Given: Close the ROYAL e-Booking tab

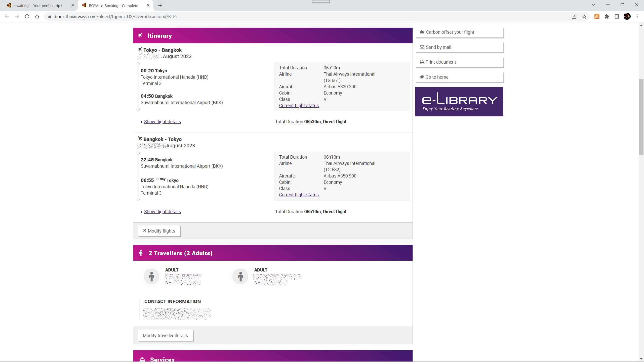Looking at the screenshot, I should [x=148, y=5].
